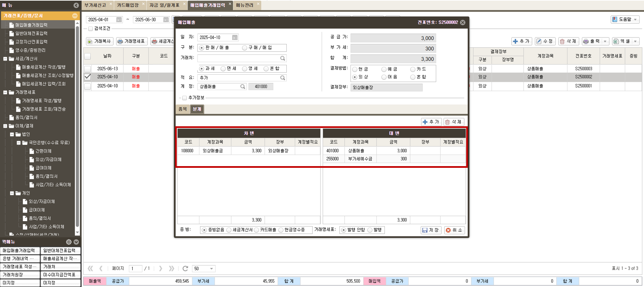This screenshot has height=287, width=644.
Task: Select 면세 tax type radio
Action: tap(223, 69)
